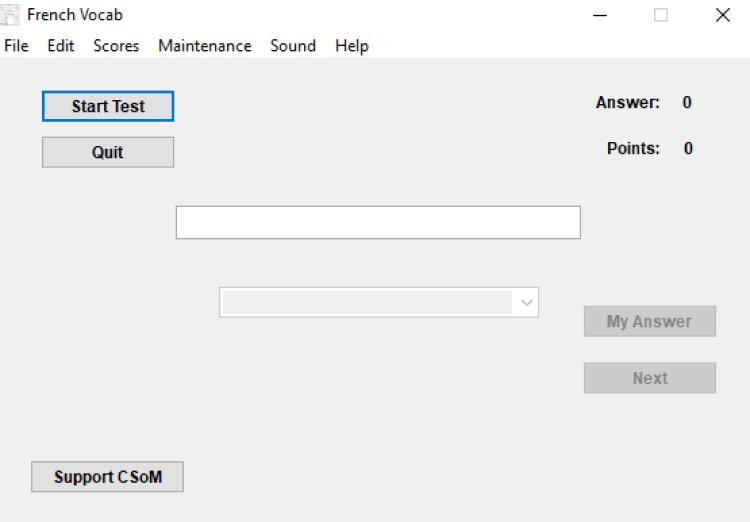Click inside the answer selection combo box field
This screenshot has height=522, width=750.
[366, 303]
